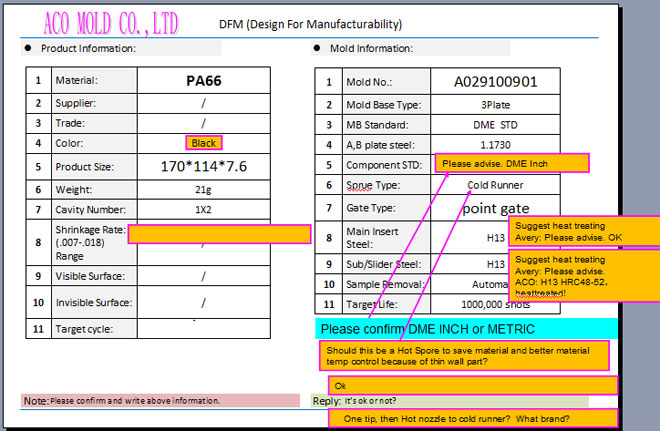660x431 pixels.
Task: Click the Mold No. value A029100901
Action: click(x=495, y=82)
